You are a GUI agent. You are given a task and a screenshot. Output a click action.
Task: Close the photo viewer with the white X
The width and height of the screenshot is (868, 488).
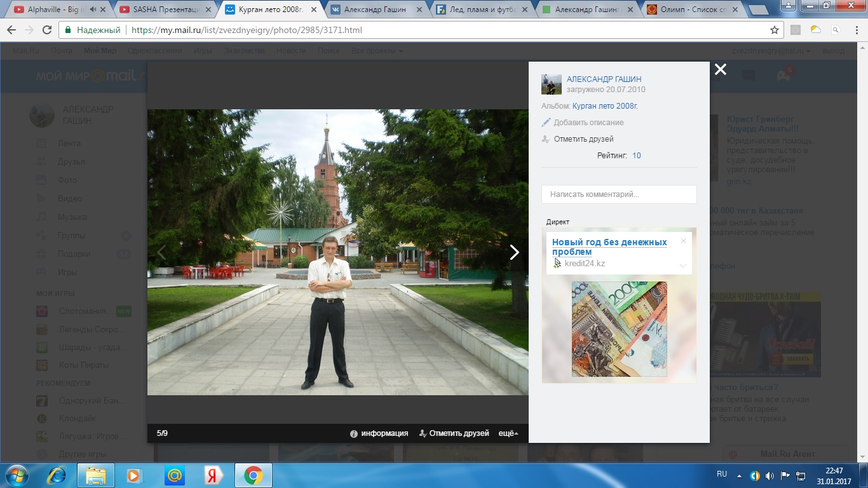pos(720,70)
